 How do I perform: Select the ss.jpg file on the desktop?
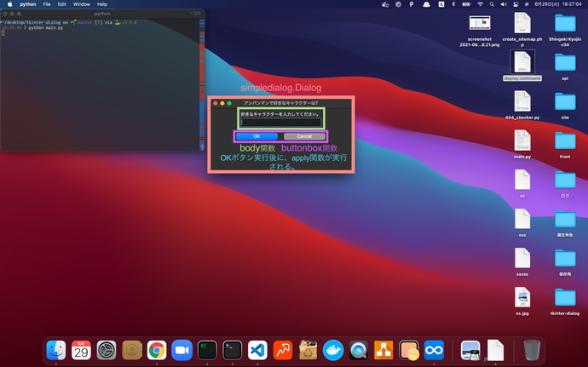pos(522,301)
